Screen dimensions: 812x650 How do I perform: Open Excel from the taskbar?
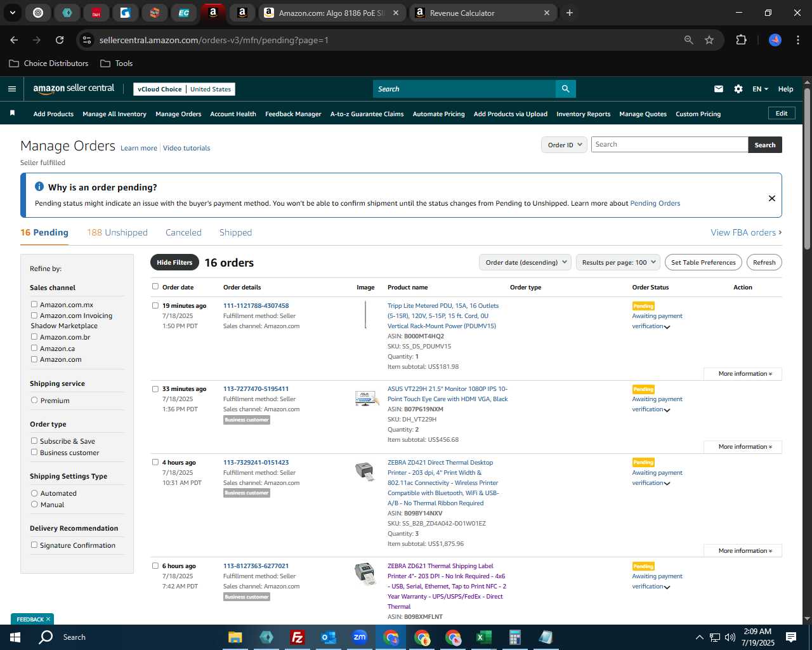483,637
